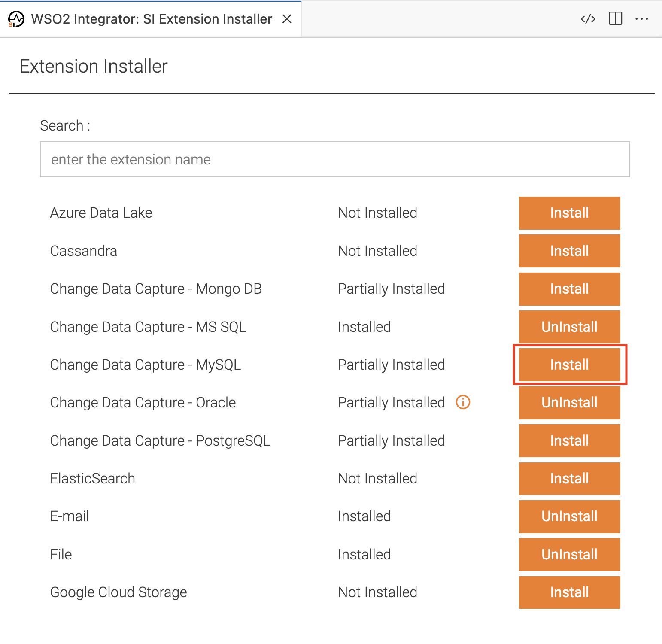Select 'Change Data Capture - MySQL' text
Image resolution: width=662 pixels, height=644 pixels.
tap(146, 365)
